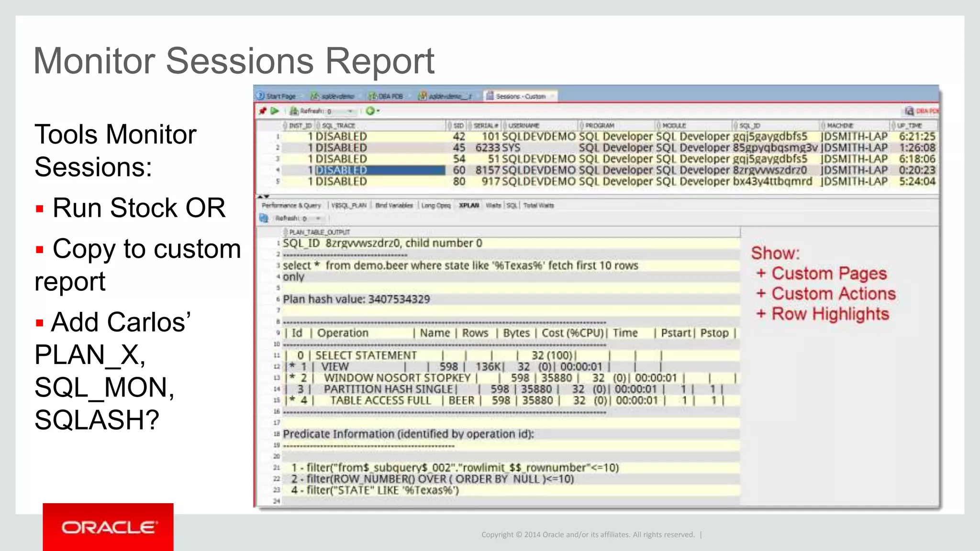
Task: Click the UP_TIME column header
Action: coord(909,125)
